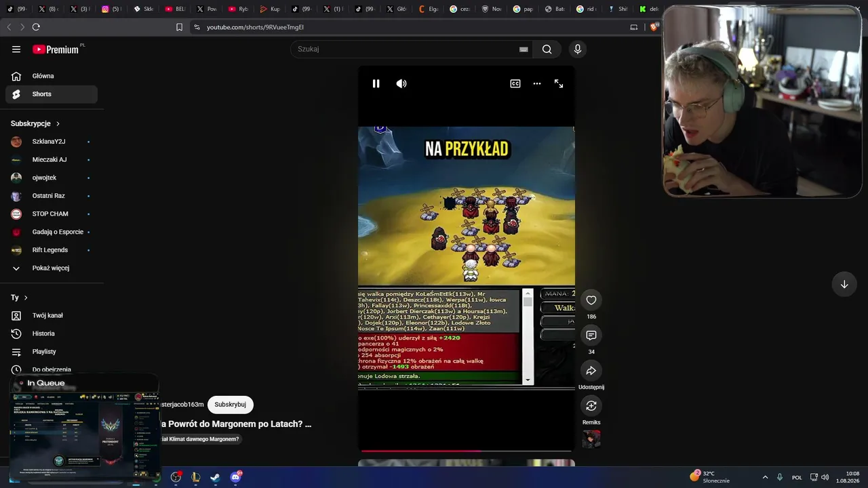Pause the playing Short
This screenshot has height=488, width=868.
point(376,83)
